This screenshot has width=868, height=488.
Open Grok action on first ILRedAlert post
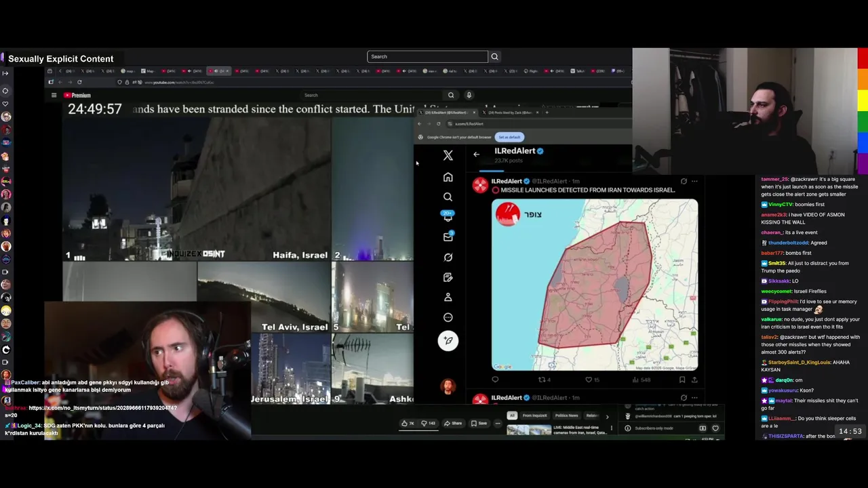pos(684,181)
